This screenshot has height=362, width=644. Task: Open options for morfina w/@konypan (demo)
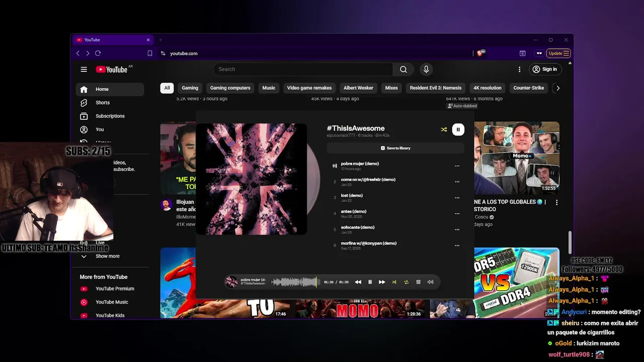[457, 245]
